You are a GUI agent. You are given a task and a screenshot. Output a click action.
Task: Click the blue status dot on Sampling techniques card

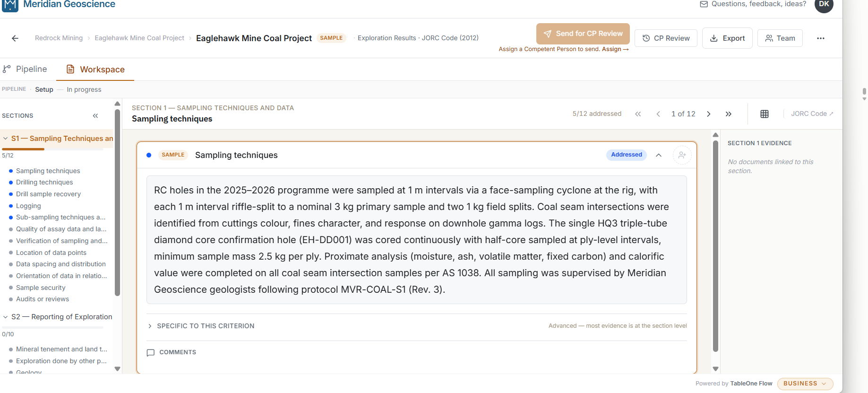[x=149, y=155]
